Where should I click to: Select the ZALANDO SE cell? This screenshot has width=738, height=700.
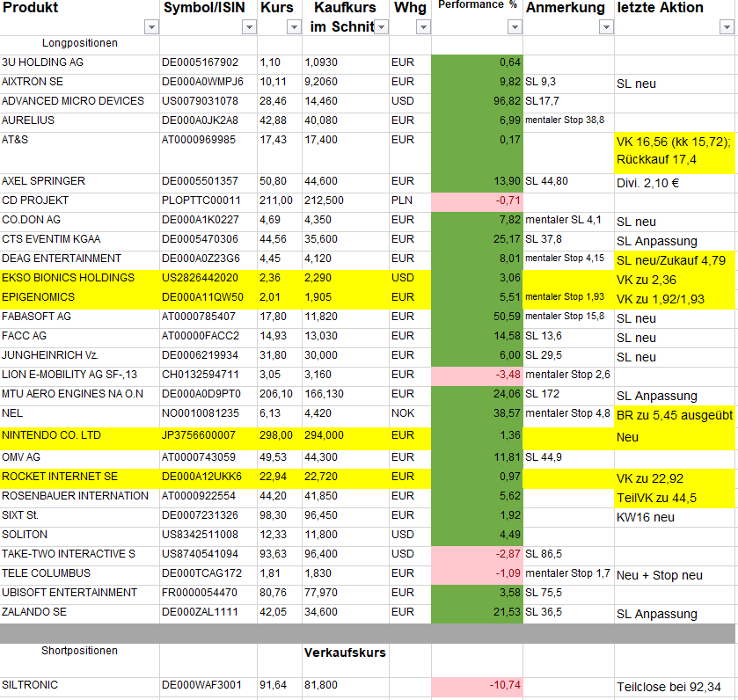[x=79, y=614]
